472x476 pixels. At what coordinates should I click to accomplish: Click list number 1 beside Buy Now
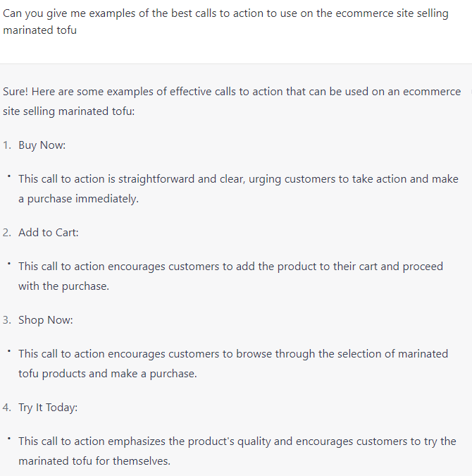coord(7,145)
